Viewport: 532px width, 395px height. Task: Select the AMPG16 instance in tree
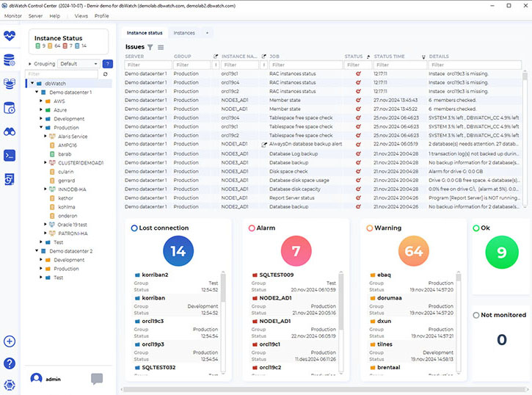[x=68, y=145]
